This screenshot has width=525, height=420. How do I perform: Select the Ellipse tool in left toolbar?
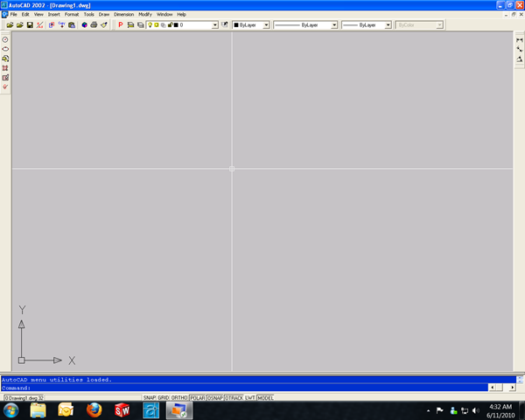(5, 49)
